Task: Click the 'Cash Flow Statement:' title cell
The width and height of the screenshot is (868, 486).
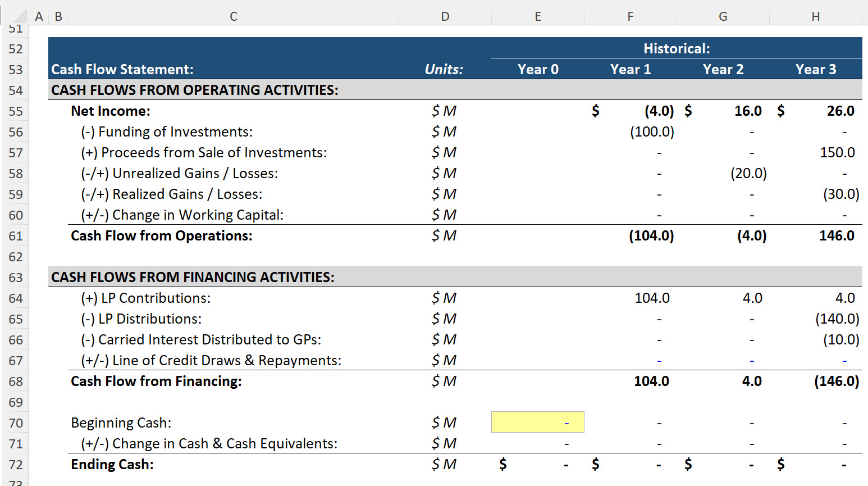Action: tap(122, 69)
